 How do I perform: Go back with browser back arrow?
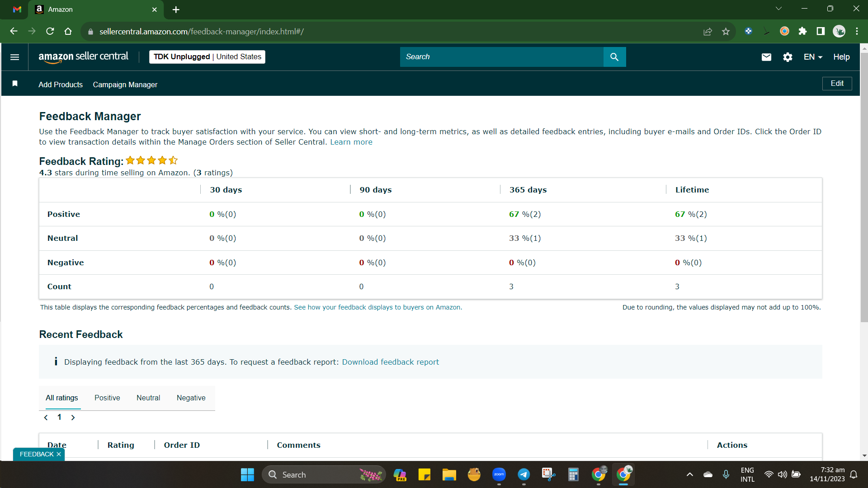point(14,31)
